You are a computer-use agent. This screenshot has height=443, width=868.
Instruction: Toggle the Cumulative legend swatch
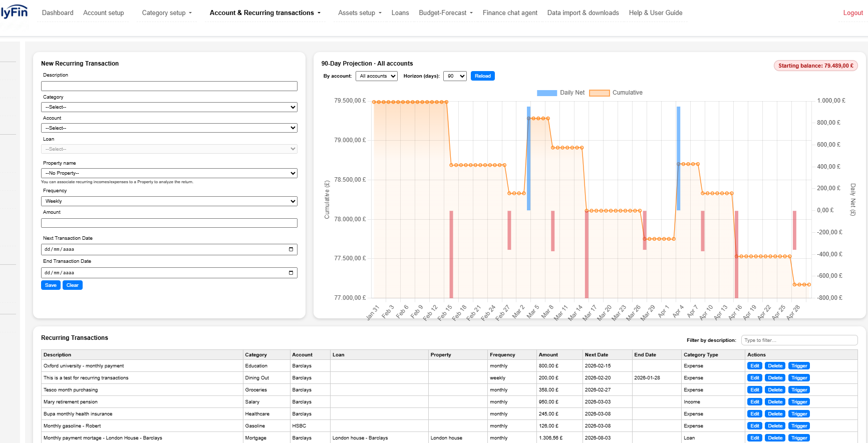tap(600, 93)
